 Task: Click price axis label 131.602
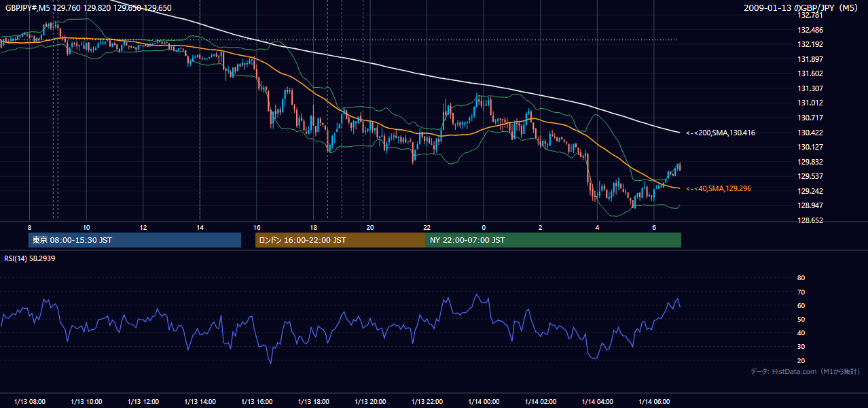click(810, 73)
